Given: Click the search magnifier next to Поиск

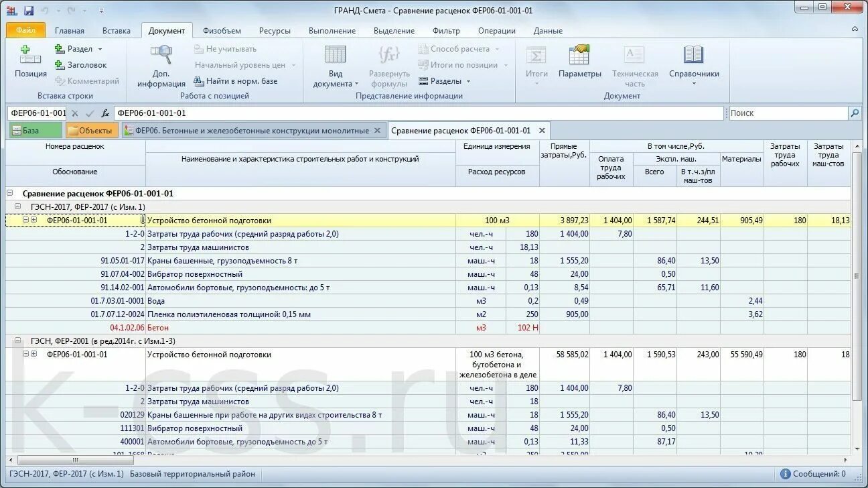Looking at the screenshot, I should click(855, 113).
